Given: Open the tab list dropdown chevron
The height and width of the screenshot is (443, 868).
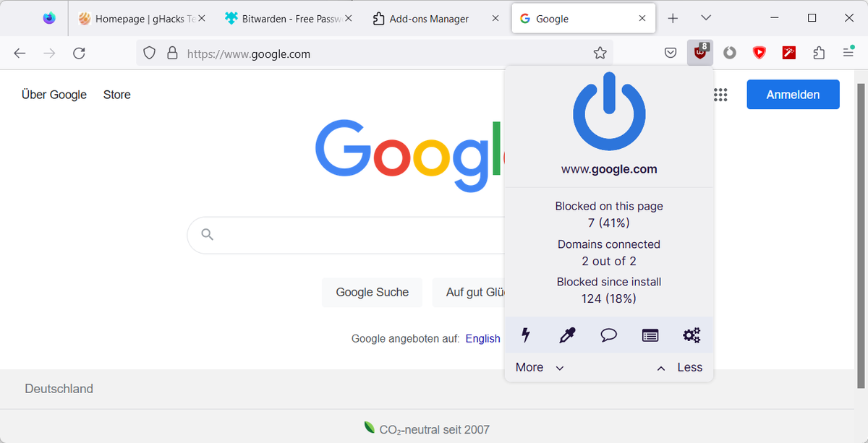Looking at the screenshot, I should 705,17.
